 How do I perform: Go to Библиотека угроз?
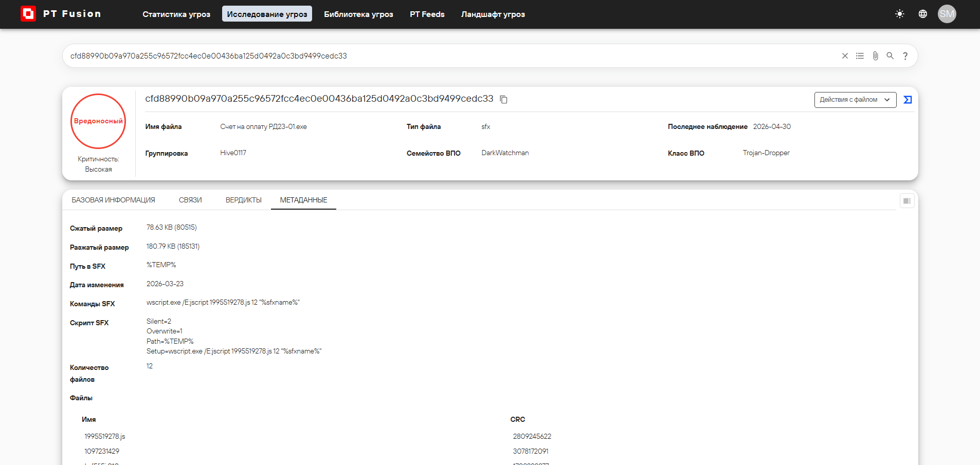(358, 14)
